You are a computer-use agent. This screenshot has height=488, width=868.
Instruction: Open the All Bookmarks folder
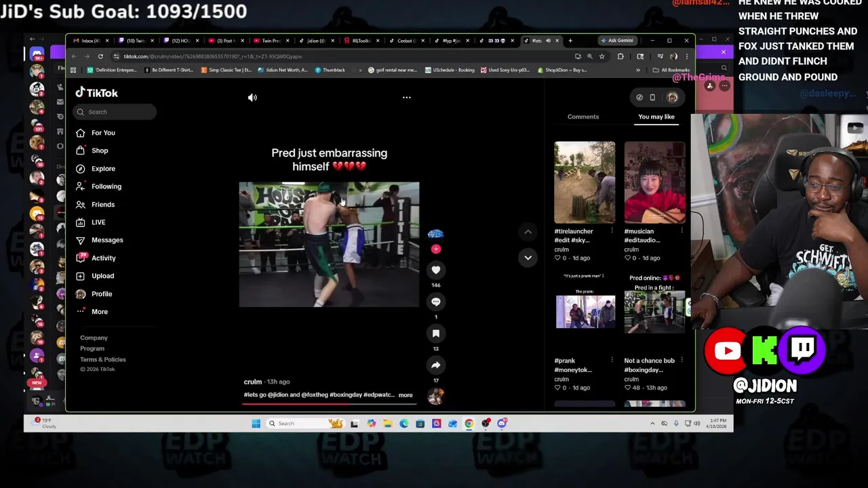671,70
